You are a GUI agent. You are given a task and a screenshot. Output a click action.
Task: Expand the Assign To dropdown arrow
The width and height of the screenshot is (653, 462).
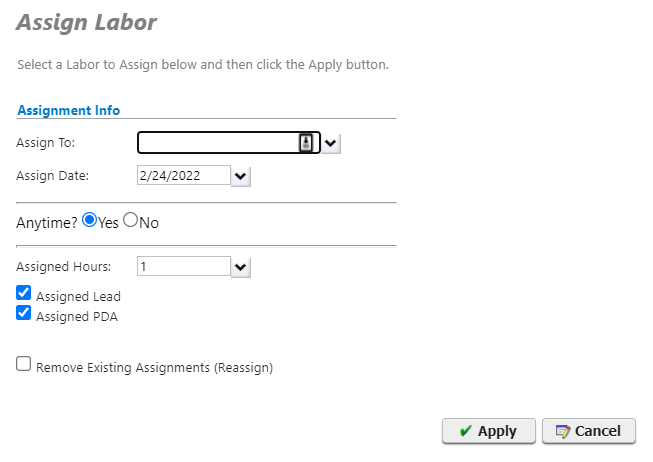click(x=332, y=143)
